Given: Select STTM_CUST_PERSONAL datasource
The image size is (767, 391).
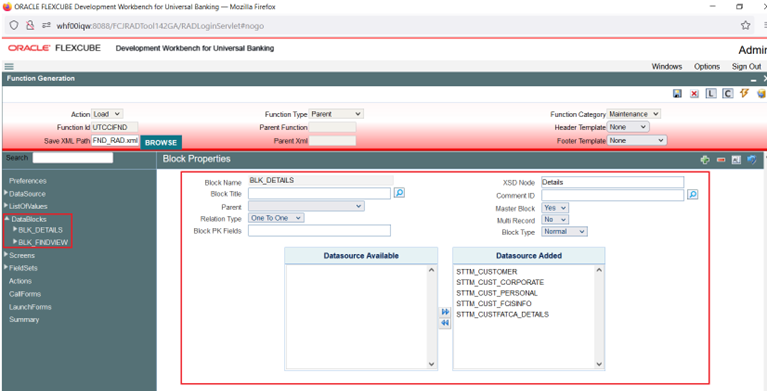Looking at the screenshot, I should pyautogui.click(x=497, y=293).
